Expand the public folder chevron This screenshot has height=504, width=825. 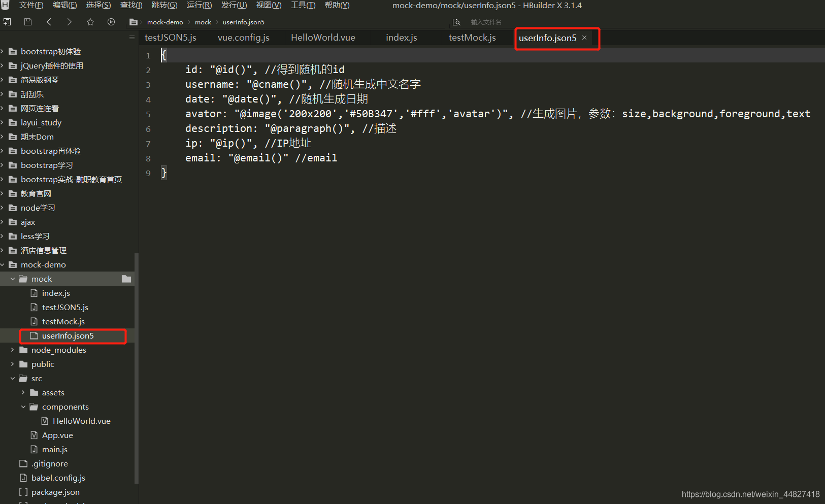13,364
